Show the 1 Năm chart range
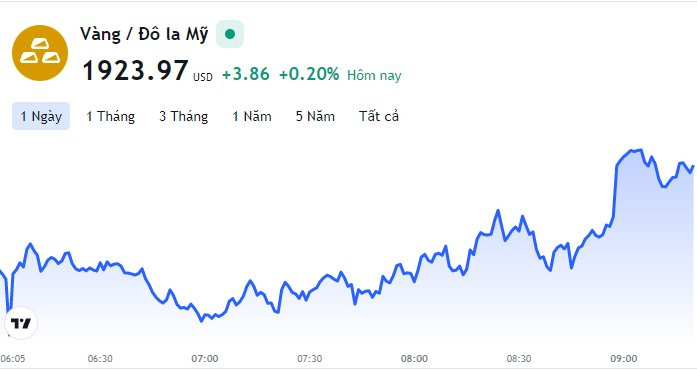 (x=252, y=116)
